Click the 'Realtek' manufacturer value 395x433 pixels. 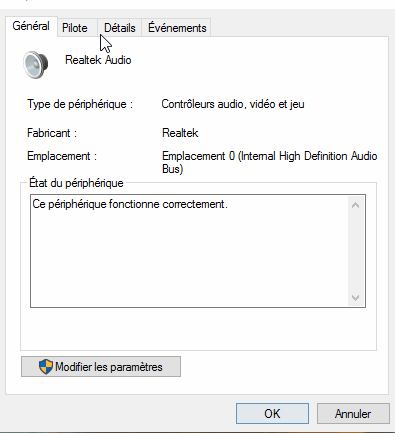click(x=180, y=133)
